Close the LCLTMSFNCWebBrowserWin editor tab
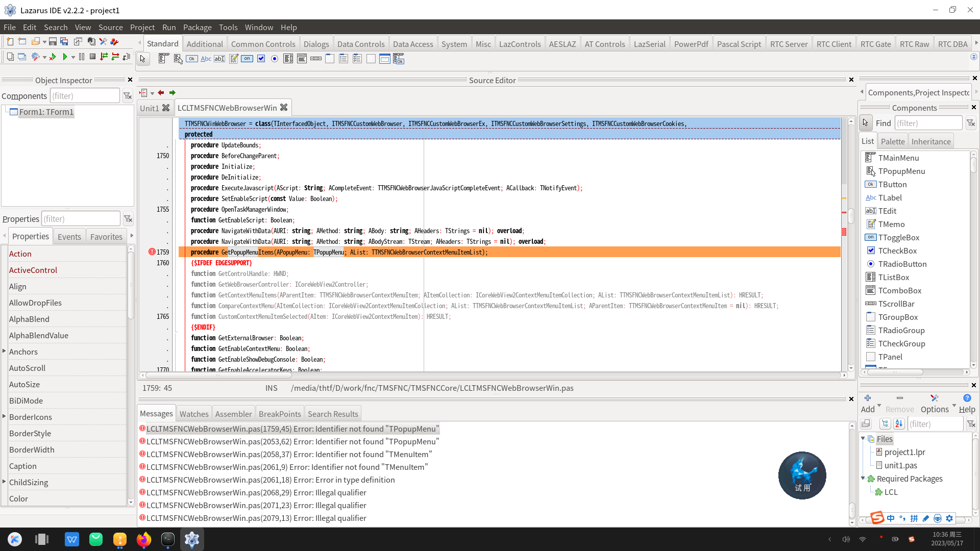980x551 pixels. [x=284, y=107]
